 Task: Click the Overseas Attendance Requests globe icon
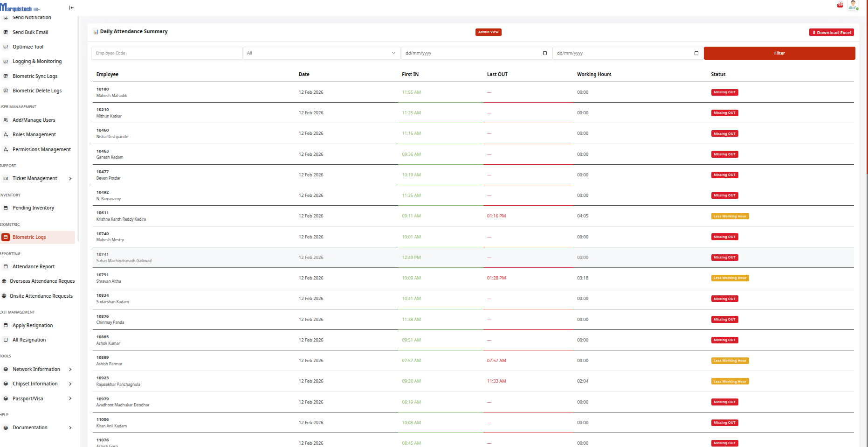coord(4,281)
